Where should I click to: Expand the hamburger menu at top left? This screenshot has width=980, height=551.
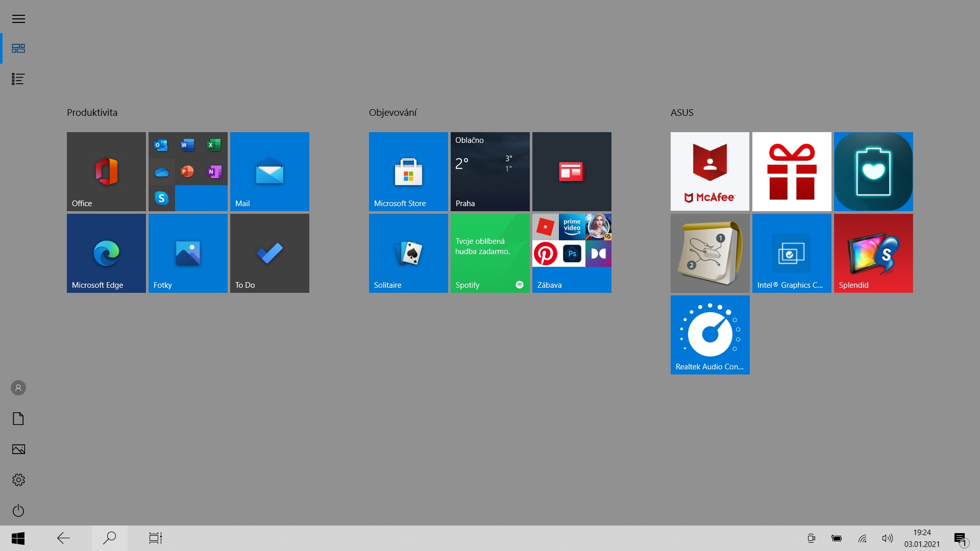pos(18,19)
